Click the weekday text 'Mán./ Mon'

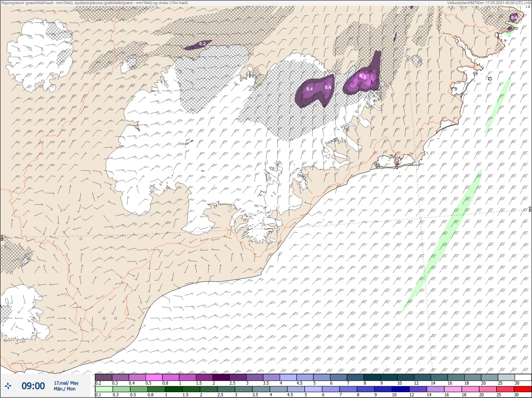tap(64, 389)
